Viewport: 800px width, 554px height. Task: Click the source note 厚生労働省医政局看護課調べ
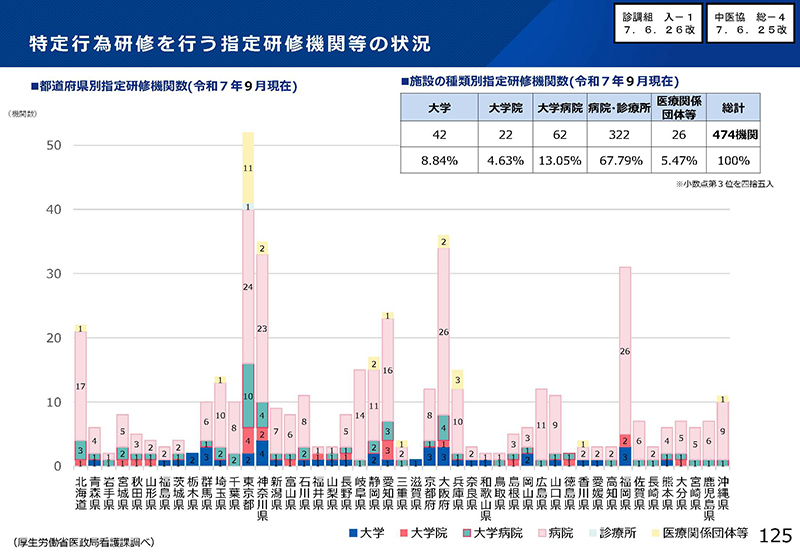[80, 540]
